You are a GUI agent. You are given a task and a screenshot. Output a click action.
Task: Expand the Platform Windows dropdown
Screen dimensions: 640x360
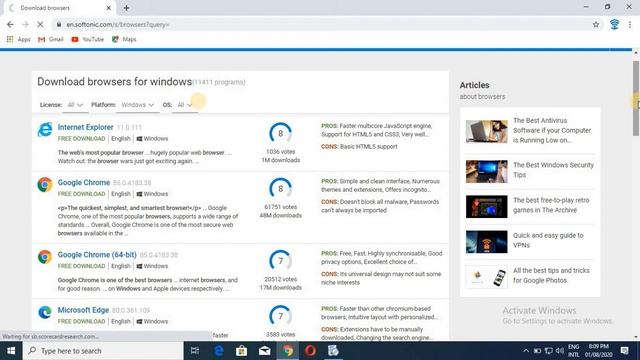pos(138,105)
